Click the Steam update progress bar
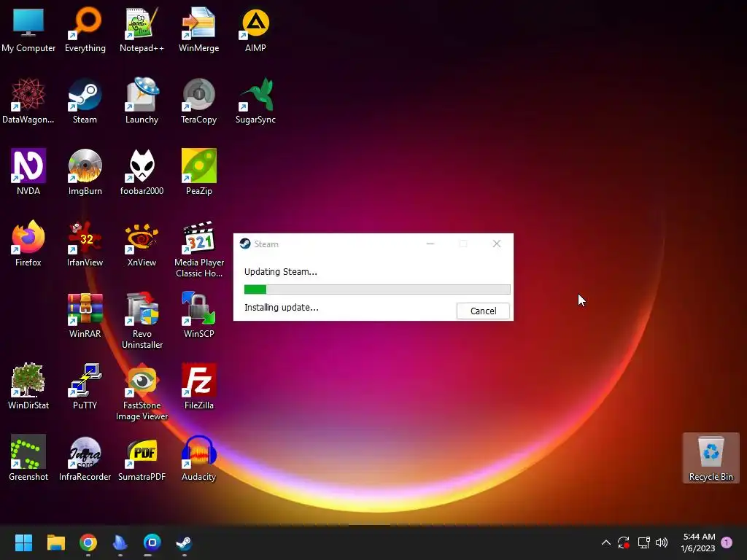The image size is (747, 560). tap(377, 289)
